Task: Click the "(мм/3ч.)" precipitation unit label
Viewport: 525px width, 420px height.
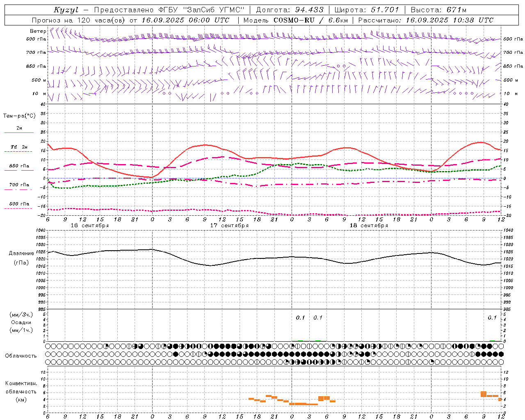Action: tap(21, 315)
